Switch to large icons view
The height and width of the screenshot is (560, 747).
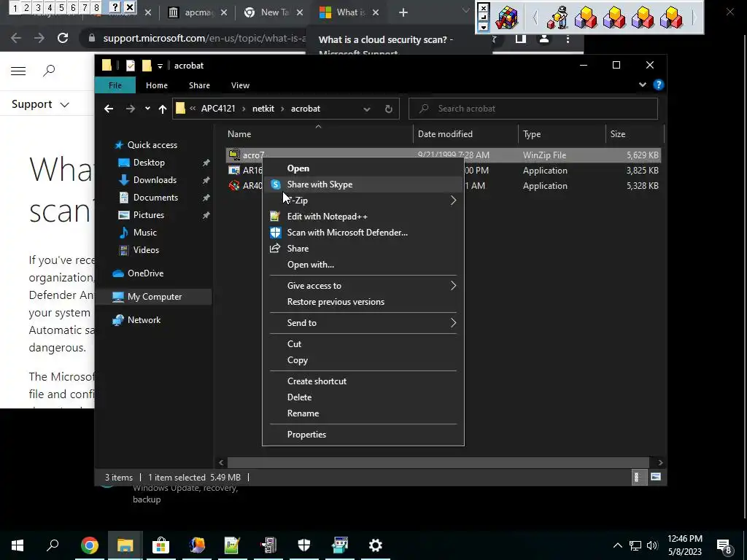point(656,477)
